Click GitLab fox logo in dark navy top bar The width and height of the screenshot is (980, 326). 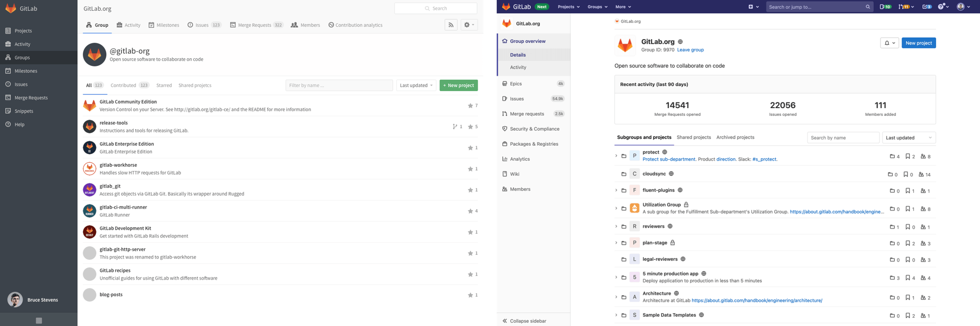coord(506,7)
